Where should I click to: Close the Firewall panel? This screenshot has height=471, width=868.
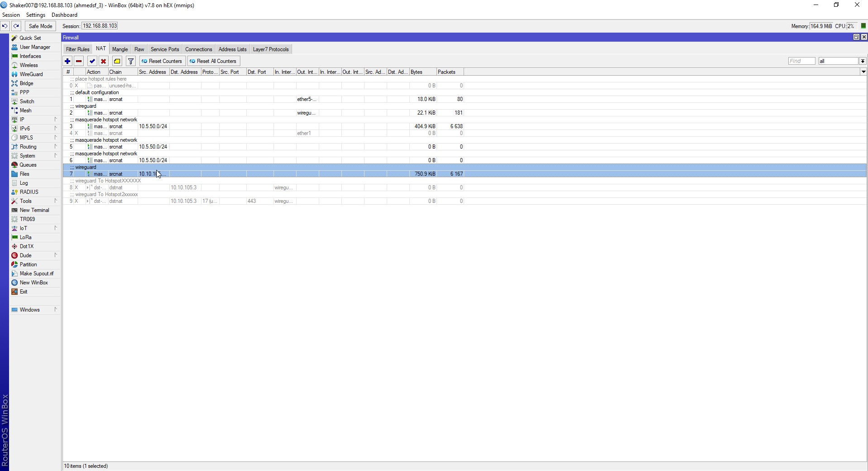(x=864, y=37)
